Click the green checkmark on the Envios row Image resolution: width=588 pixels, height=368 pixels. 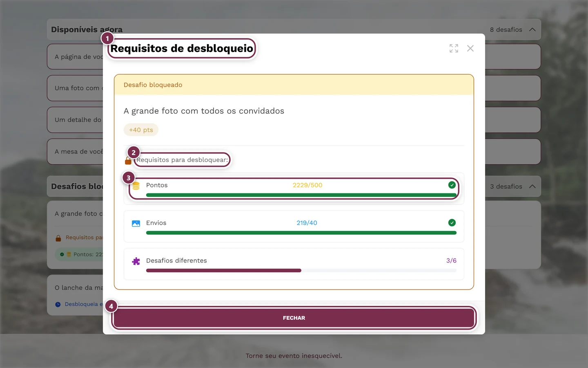coord(452,223)
